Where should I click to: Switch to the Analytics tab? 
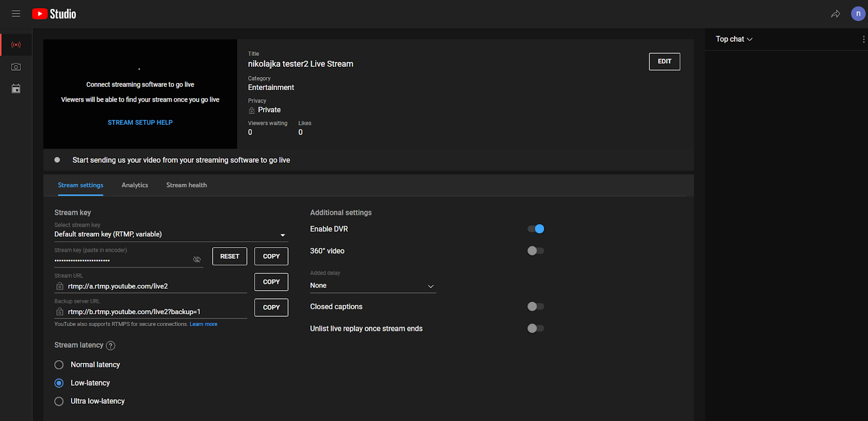135,185
